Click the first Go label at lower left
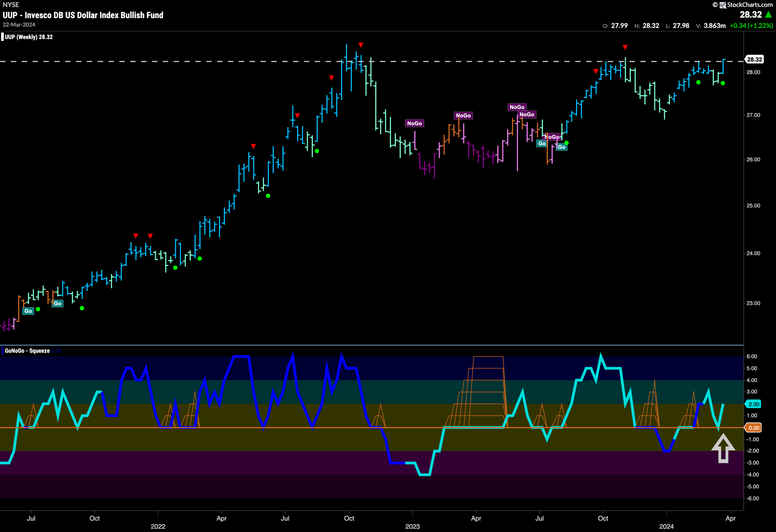 click(x=28, y=311)
